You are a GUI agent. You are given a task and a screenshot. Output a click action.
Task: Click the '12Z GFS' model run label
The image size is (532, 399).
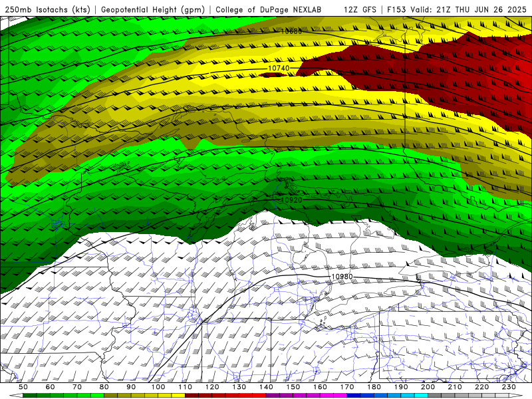360,9
